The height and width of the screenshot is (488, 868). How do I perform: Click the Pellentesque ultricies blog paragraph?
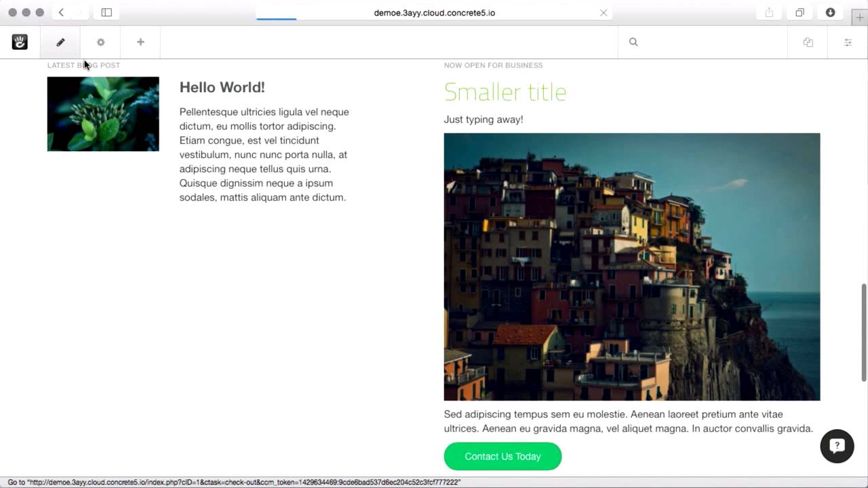click(264, 155)
